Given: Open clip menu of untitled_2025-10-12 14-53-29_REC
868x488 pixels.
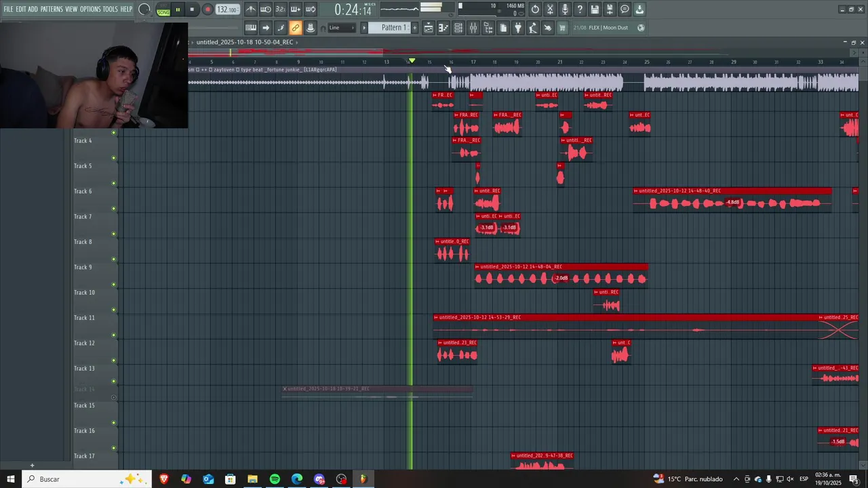Looking at the screenshot, I should point(437,317).
